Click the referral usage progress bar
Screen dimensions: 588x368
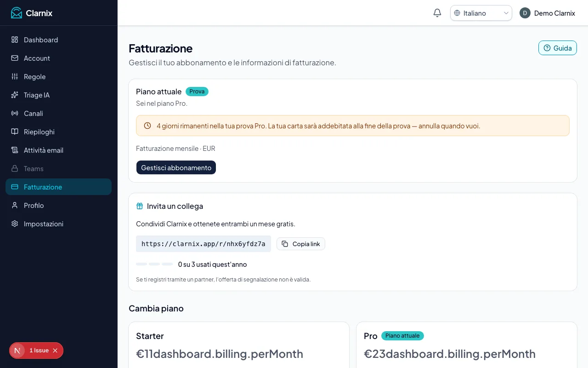point(154,264)
